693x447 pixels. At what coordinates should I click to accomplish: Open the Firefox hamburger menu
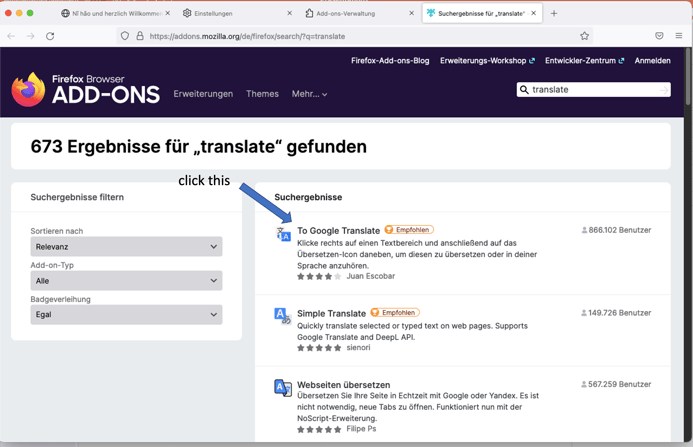(679, 36)
